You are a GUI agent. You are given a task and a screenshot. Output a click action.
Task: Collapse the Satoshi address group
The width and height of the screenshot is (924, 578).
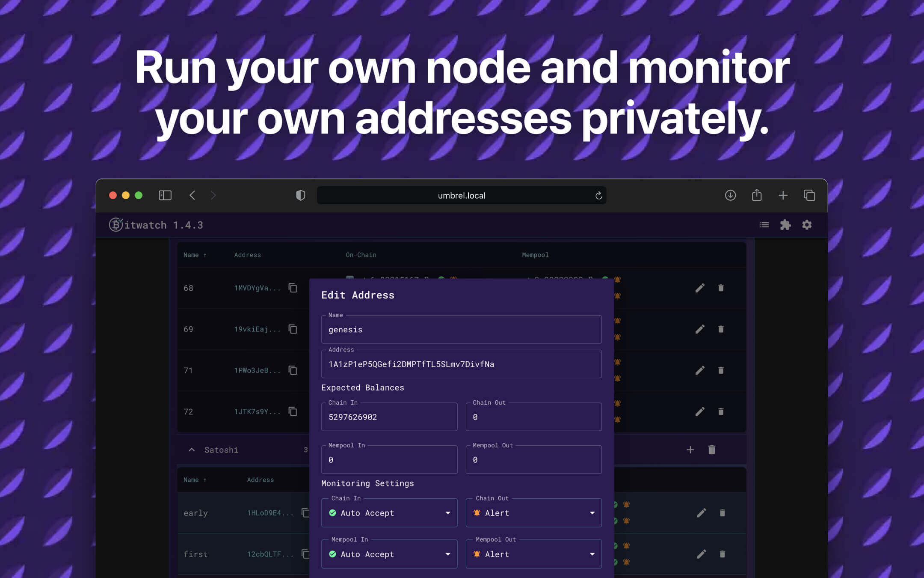click(x=191, y=450)
